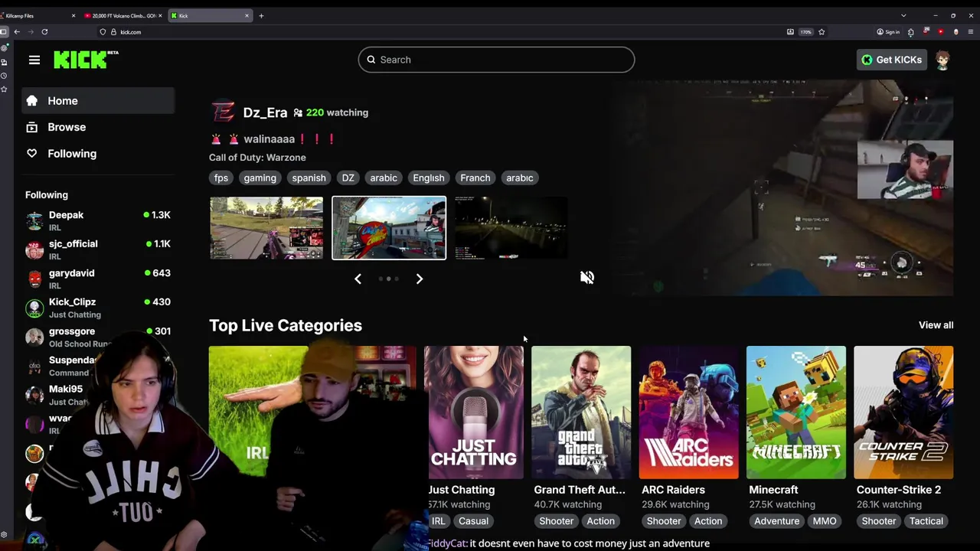Open the Minecraft category card
The image size is (980, 551).
pyautogui.click(x=796, y=412)
